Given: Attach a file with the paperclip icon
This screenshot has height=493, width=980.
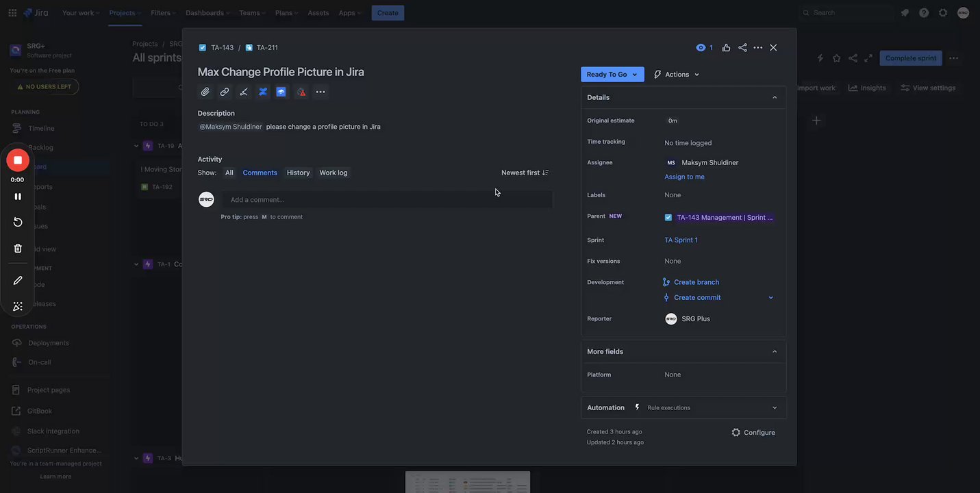Looking at the screenshot, I should tap(205, 92).
